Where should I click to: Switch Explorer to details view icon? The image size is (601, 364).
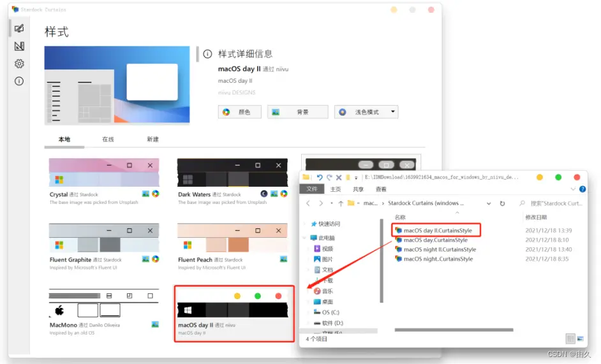coord(570,339)
